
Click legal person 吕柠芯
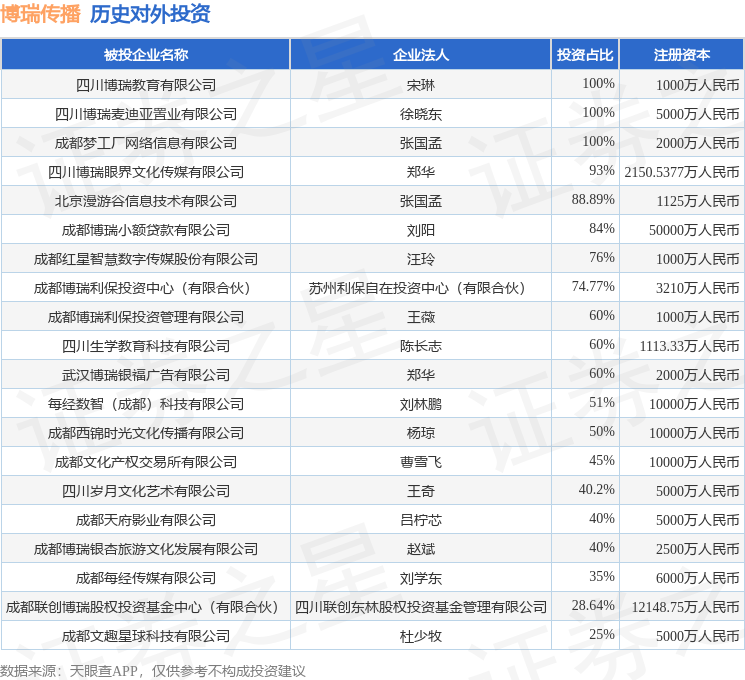[420, 520]
